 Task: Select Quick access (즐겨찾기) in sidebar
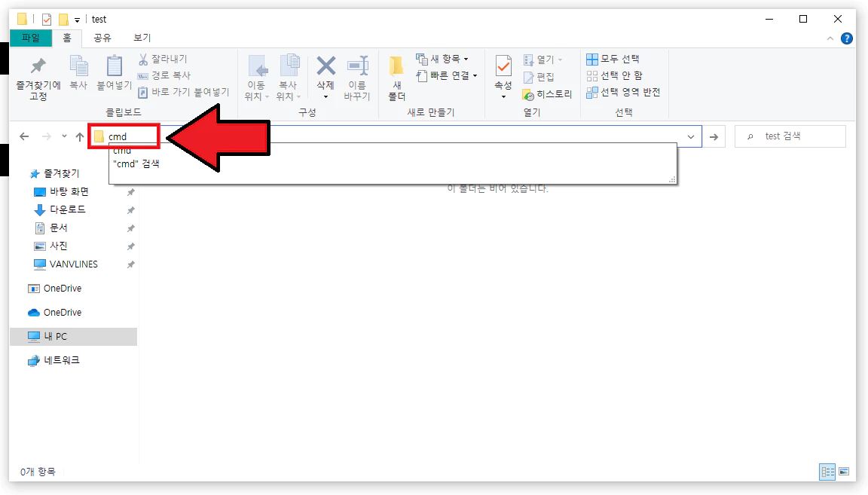click(55, 174)
